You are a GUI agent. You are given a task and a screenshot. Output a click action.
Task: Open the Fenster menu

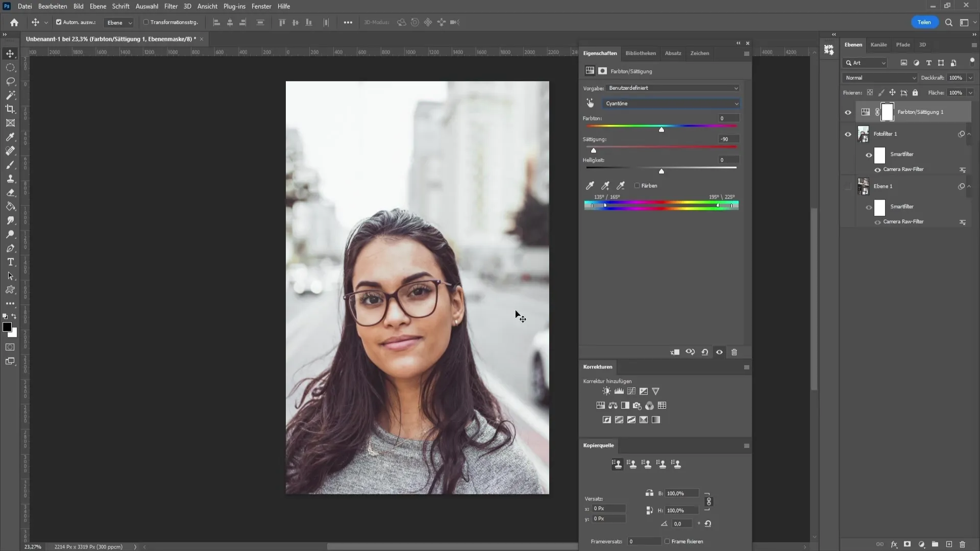click(x=262, y=6)
